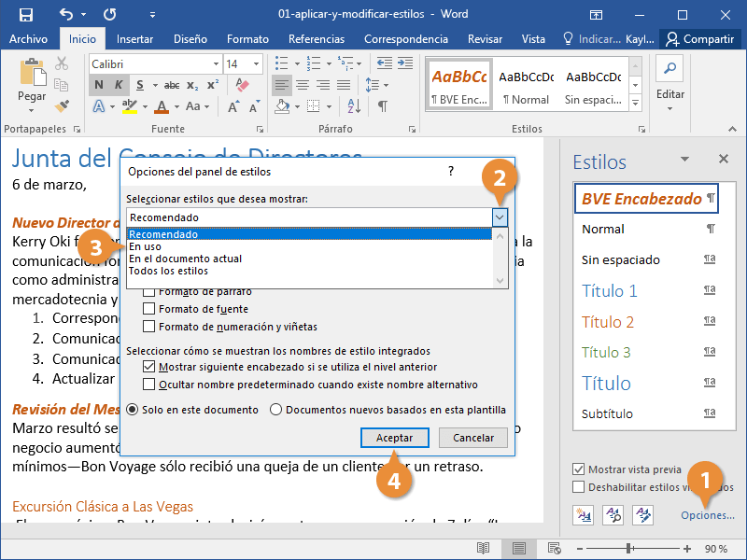747x560 pixels.
Task: Apply strikethrough formatting (abc)
Action: [172, 85]
